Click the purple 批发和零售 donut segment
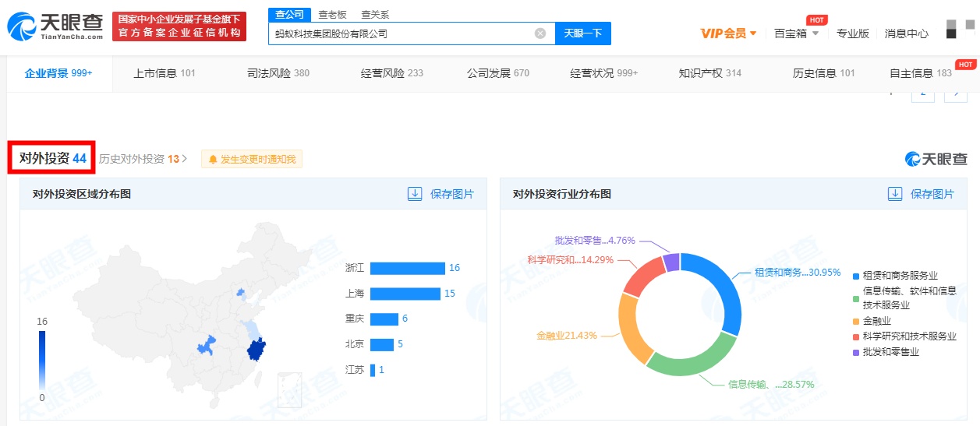Image resolution: width=980 pixels, height=426 pixels. click(x=671, y=262)
